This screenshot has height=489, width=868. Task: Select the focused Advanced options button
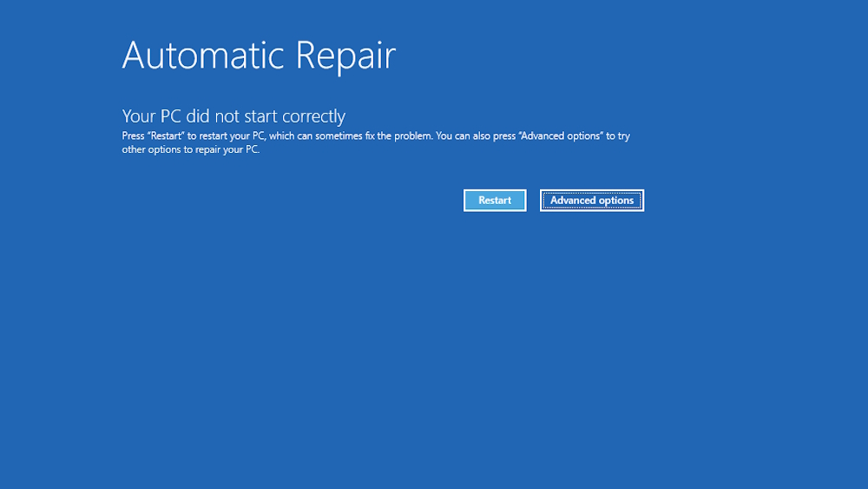[592, 201]
